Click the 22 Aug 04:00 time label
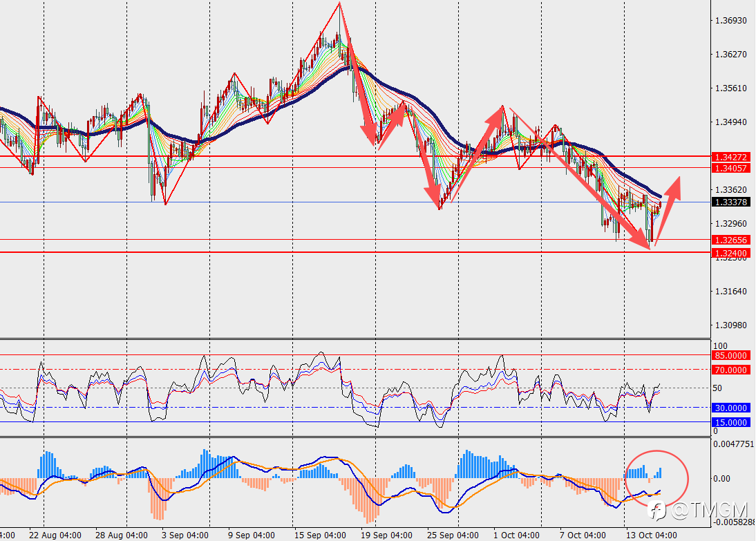Viewport: 756px width, 541px height. point(55,535)
